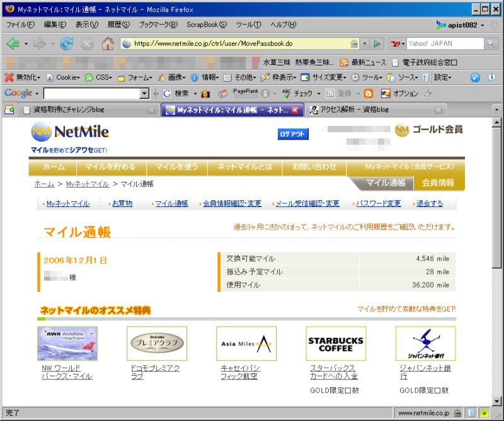Click the highlighter pen icon on Google toolbar

[x=428, y=93]
